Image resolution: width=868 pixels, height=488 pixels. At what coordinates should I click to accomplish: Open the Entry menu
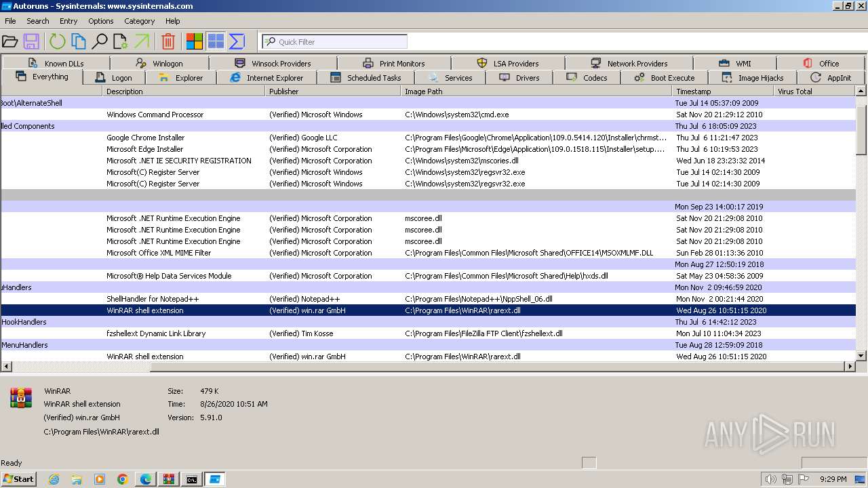pos(68,21)
